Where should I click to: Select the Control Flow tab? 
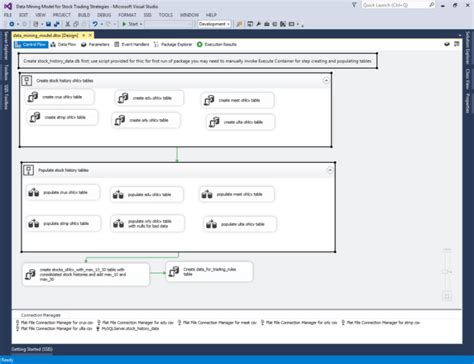tap(31, 44)
